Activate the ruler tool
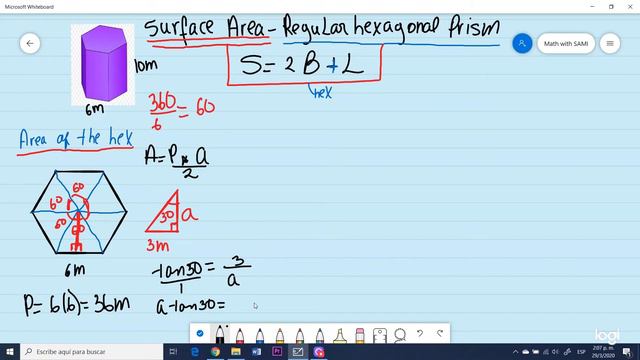The height and width of the screenshot is (360, 640). click(x=380, y=336)
